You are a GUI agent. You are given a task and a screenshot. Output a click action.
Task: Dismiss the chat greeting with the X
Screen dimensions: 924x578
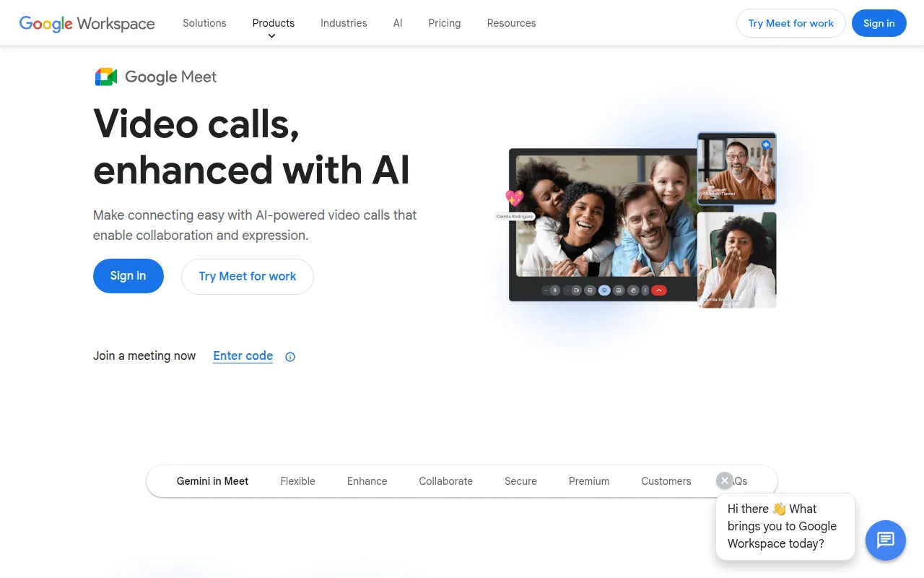(724, 480)
